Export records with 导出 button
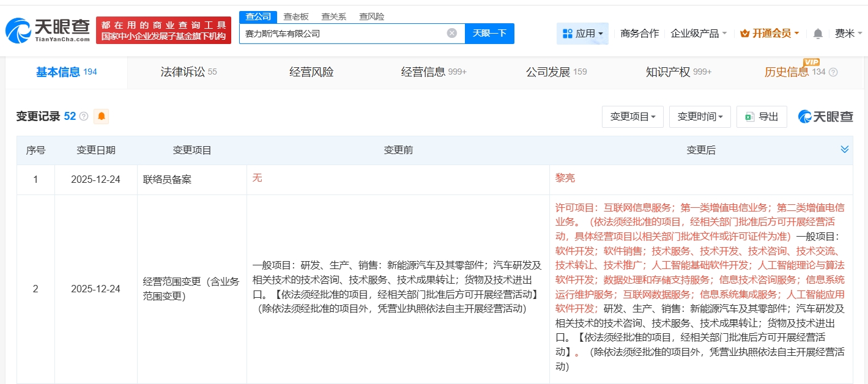 (x=762, y=117)
